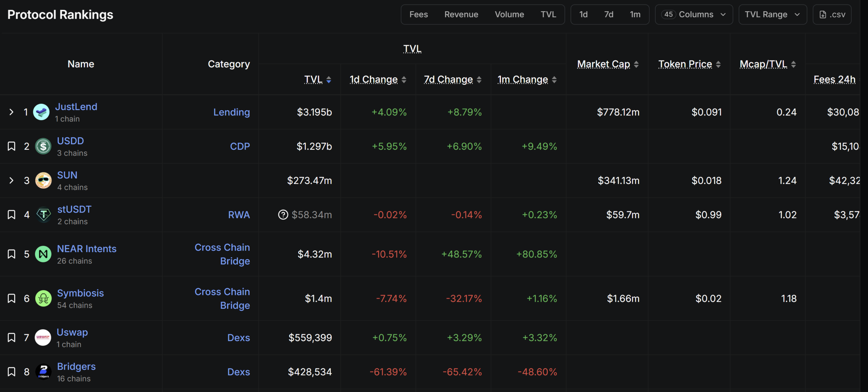Bookmark the Symbiosis protocol
Viewport: 868px width, 392px height.
[12, 299]
